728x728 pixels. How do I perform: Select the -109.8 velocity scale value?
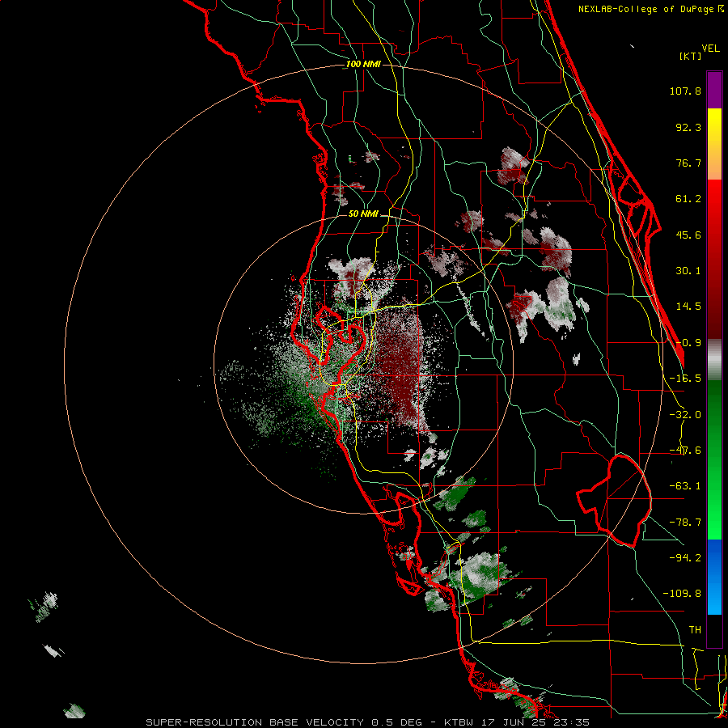(x=682, y=594)
